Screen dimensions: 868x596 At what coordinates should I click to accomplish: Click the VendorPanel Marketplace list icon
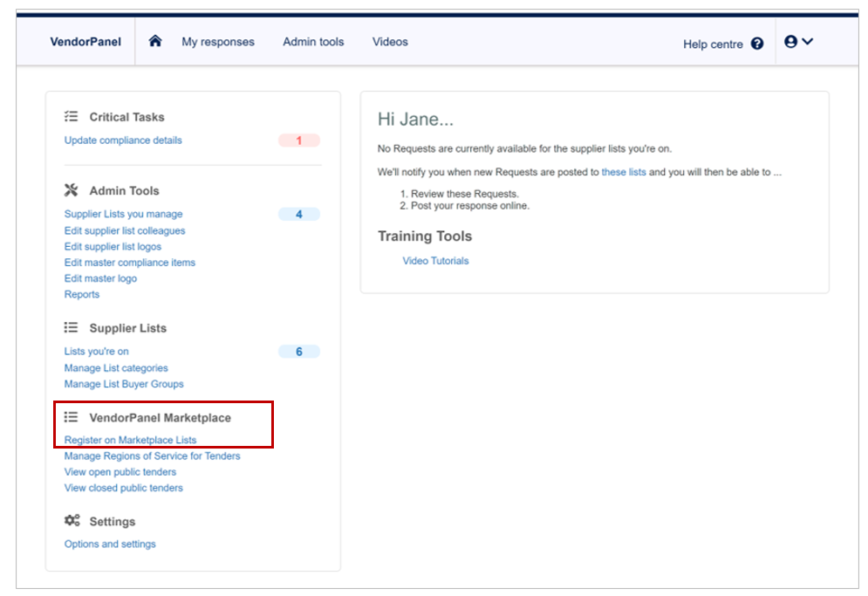coord(71,417)
